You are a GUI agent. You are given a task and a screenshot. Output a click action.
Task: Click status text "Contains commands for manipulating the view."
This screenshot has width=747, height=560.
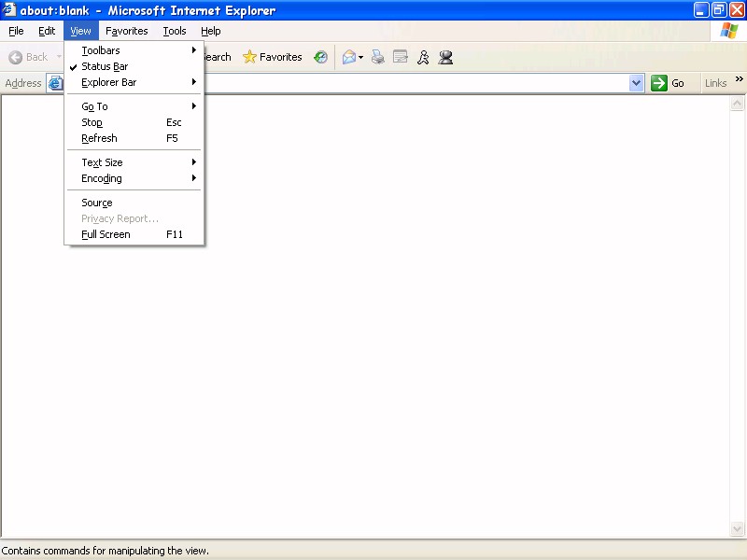coord(106,551)
